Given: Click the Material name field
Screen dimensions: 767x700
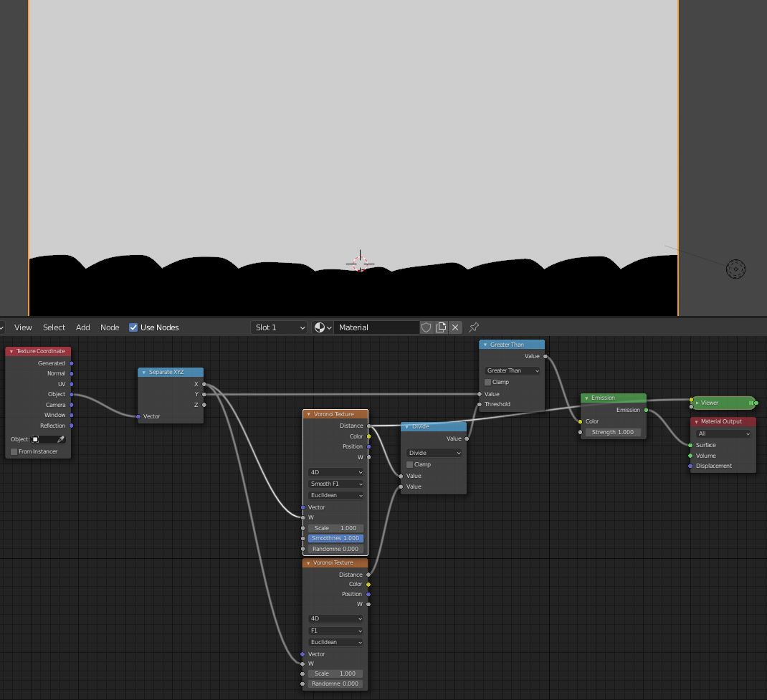Looking at the screenshot, I should pyautogui.click(x=376, y=327).
